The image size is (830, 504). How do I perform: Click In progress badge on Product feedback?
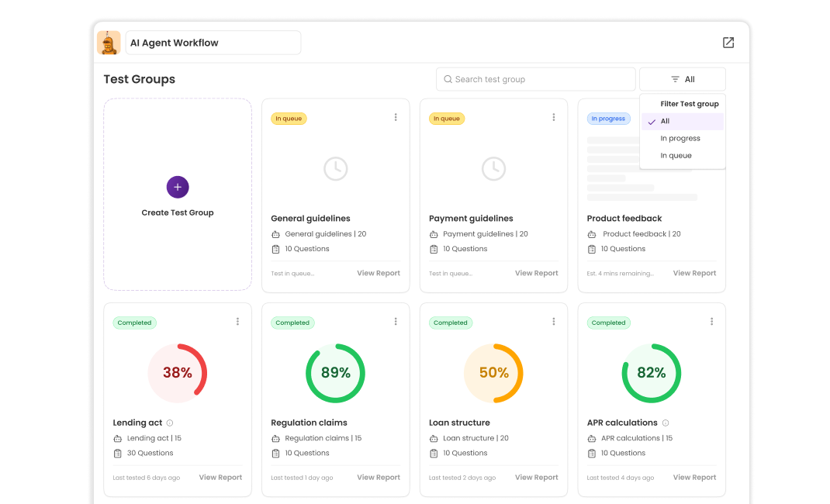[609, 119]
